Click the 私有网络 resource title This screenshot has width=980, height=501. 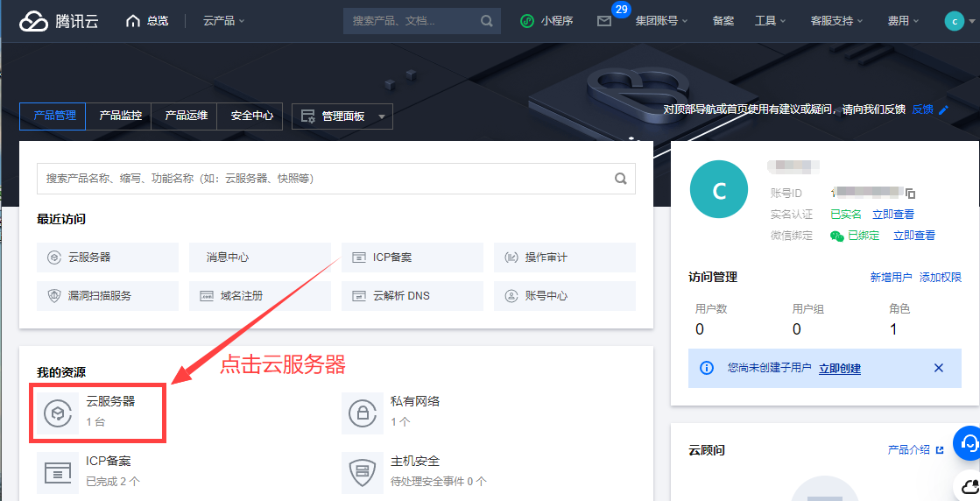click(x=415, y=401)
